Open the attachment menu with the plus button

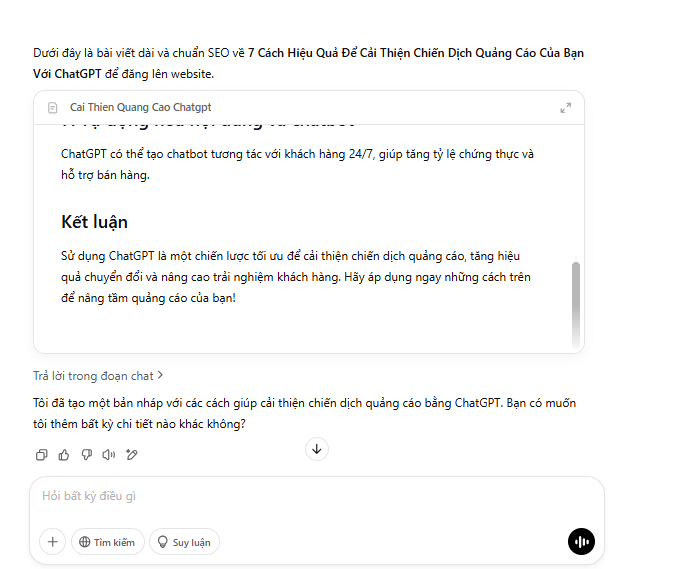(52, 542)
